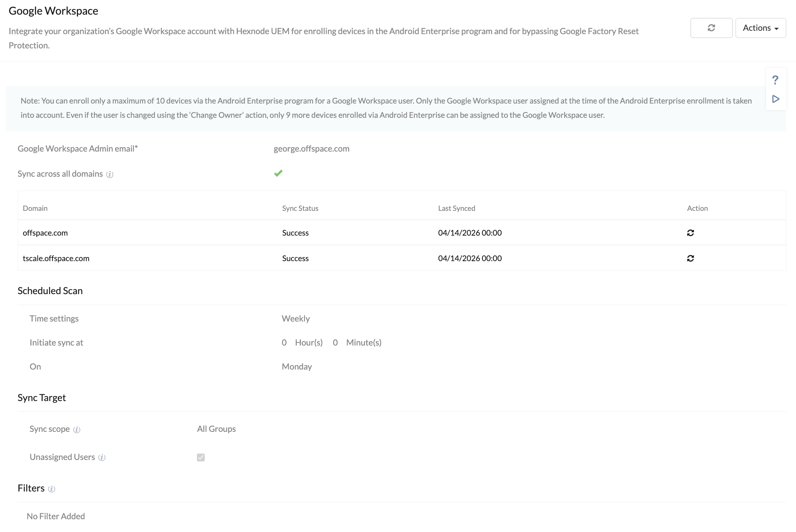Click the Monday day value
The image size is (796, 532).
[x=297, y=367]
